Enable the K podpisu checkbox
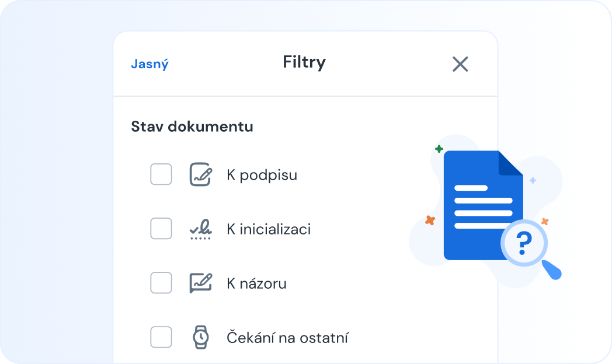 [161, 174]
